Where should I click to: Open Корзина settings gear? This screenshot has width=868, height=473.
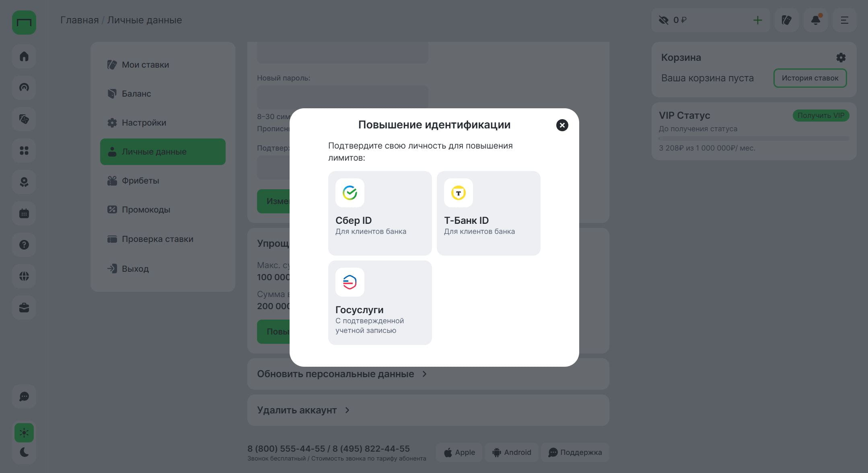pyautogui.click(x=841, y=58)
